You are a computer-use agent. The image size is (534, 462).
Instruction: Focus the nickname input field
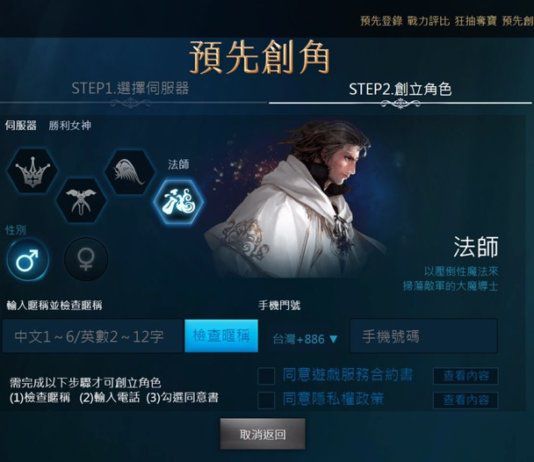point(94,336)
